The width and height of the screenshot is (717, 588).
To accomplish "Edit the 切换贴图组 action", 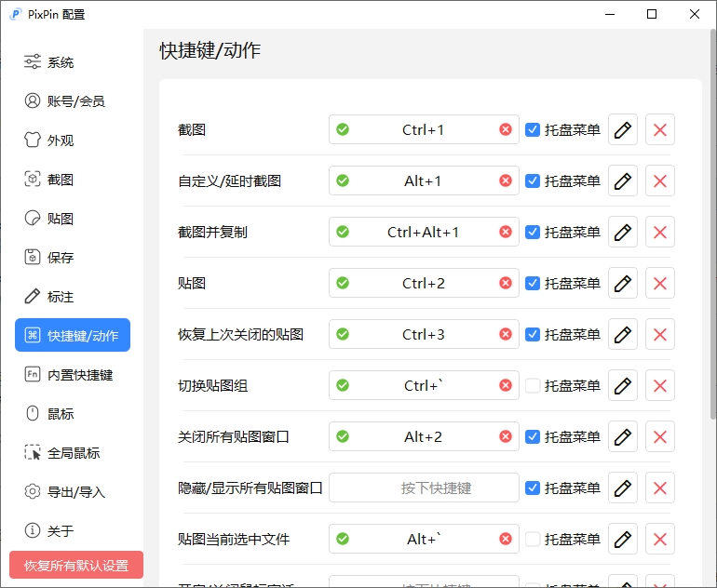I will pyautogui.click(x=623, y=385).
